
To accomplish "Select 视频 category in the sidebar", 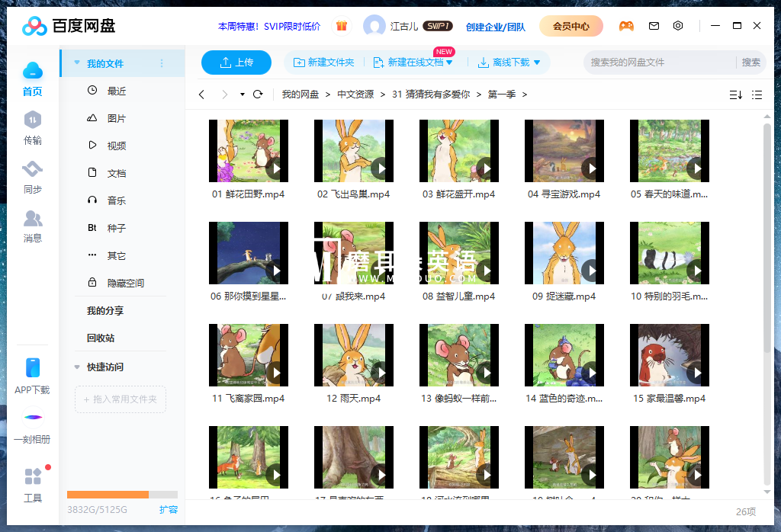I will 116,146.
